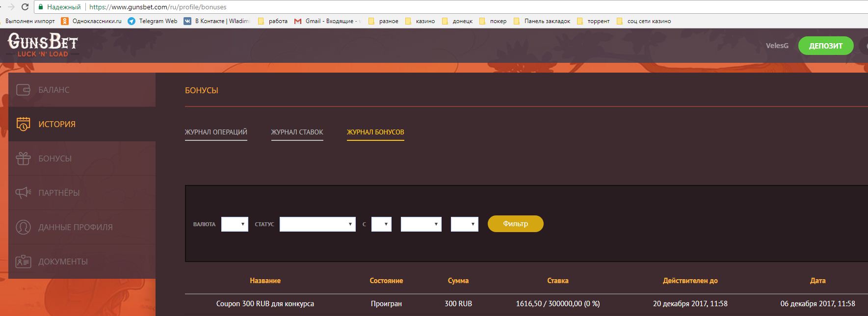868x316 pixels.
Task: Click the Данные профиля user icon
Action: (23, 227)
